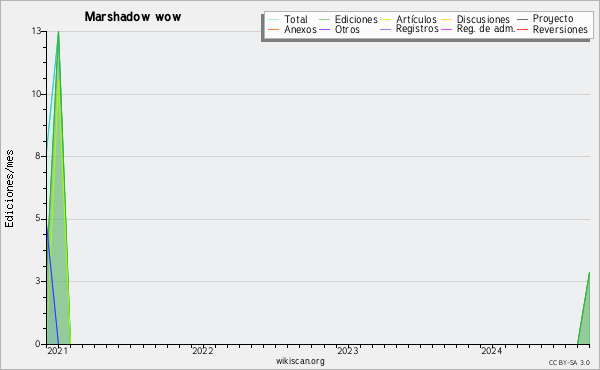Click the y-axis value 8

click(x=38, y=156)
